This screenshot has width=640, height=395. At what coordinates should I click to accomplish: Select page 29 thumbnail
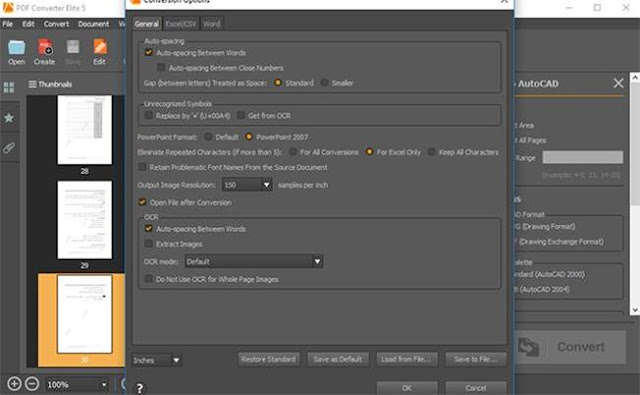point(84,220)
